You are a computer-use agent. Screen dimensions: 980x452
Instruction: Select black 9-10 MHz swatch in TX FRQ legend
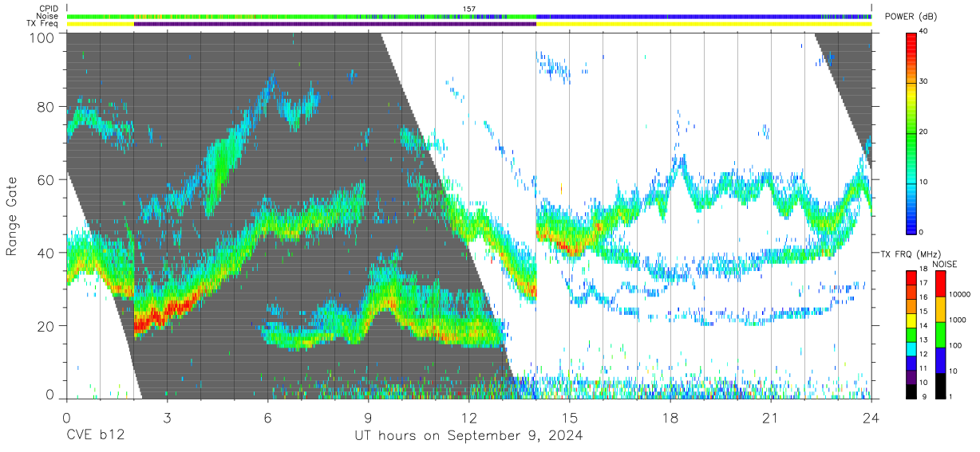click(x=911, y=391)
